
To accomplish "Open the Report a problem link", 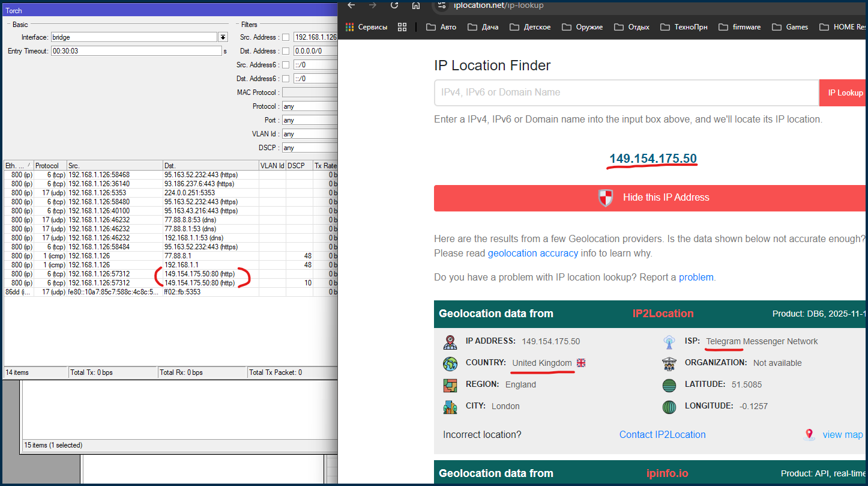I will tap(696, 277).
